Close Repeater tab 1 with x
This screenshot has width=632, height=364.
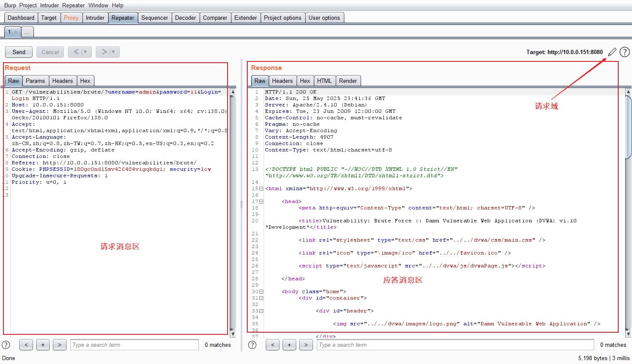coord(16,32)
